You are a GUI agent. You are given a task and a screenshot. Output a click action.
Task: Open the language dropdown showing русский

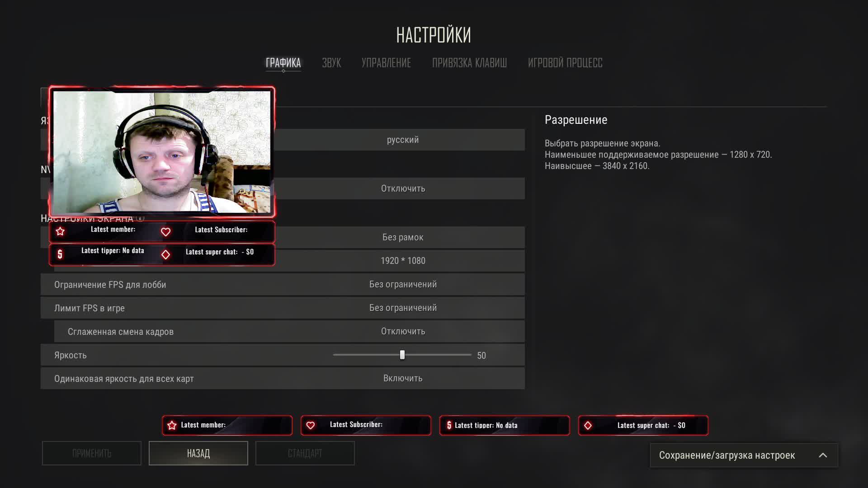403,140
